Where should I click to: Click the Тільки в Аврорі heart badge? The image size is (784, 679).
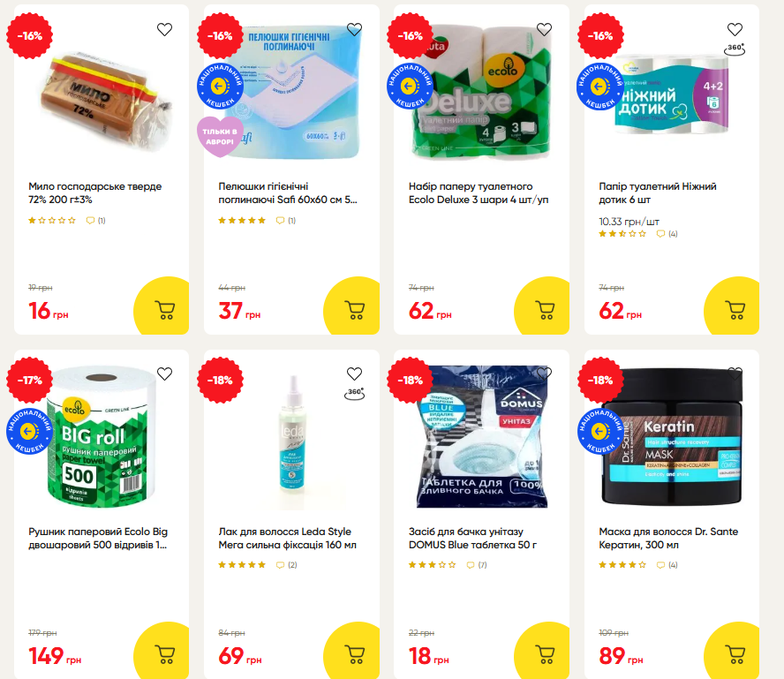click(219, 138)
